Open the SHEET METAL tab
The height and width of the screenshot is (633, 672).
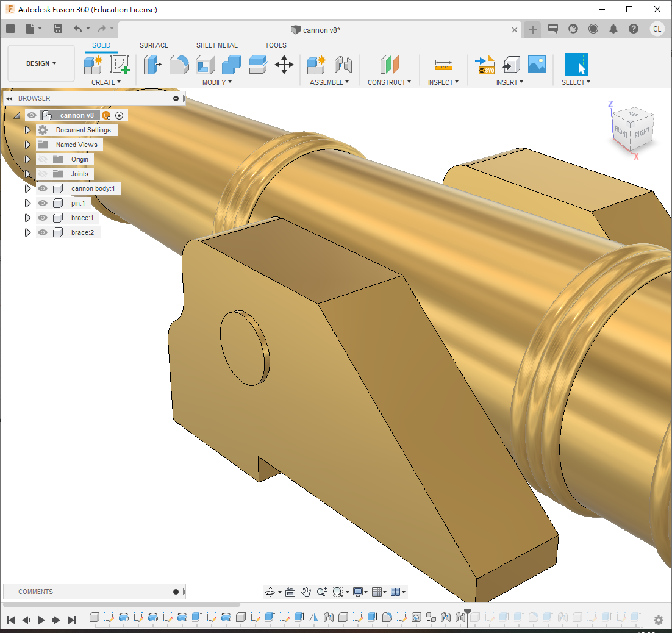click(216, 45)
